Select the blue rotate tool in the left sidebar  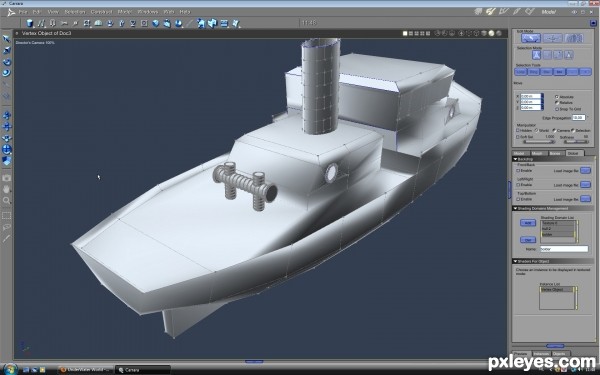7,62
